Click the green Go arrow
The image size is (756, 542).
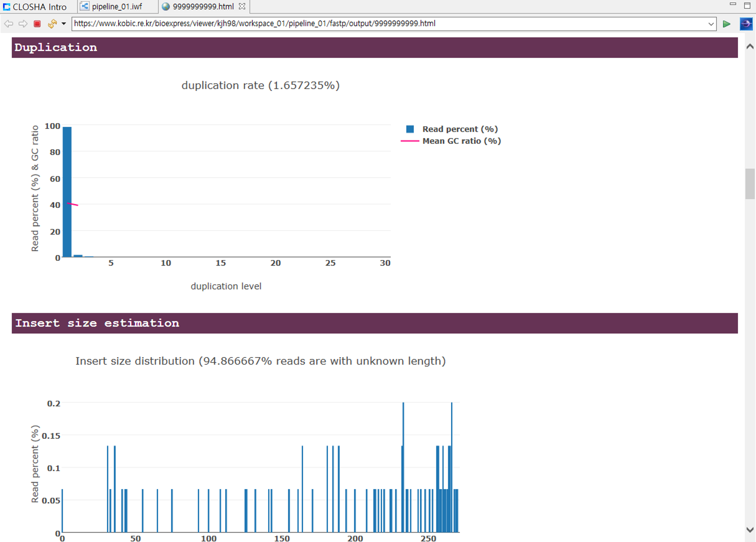[727, 24]
